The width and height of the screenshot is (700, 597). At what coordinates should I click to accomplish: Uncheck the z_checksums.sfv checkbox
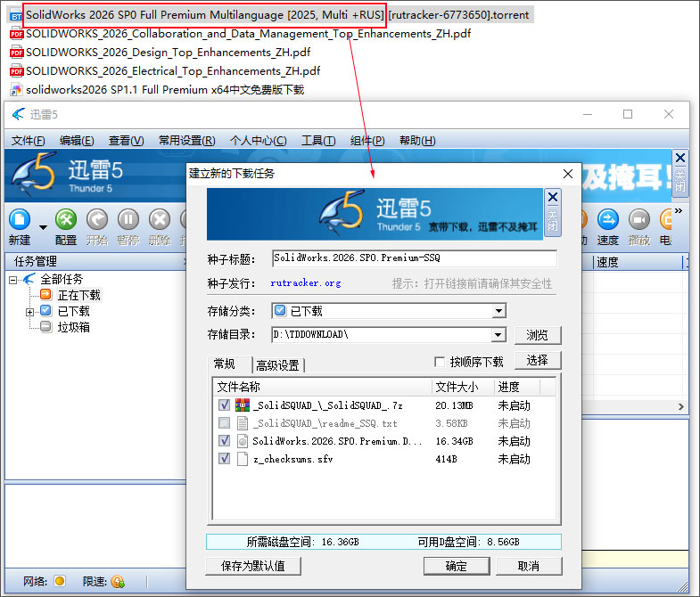click(224, 459)
